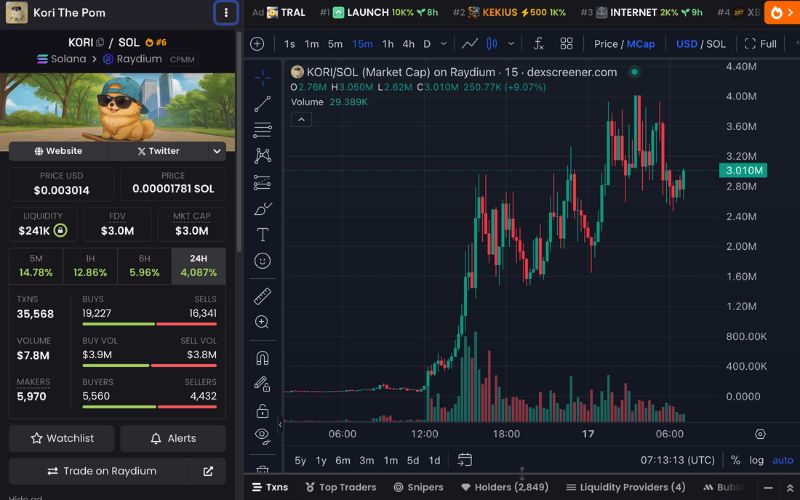Select candlestick chart style
This screenshot has width=800, height=500.
click(x=492, y=44)
